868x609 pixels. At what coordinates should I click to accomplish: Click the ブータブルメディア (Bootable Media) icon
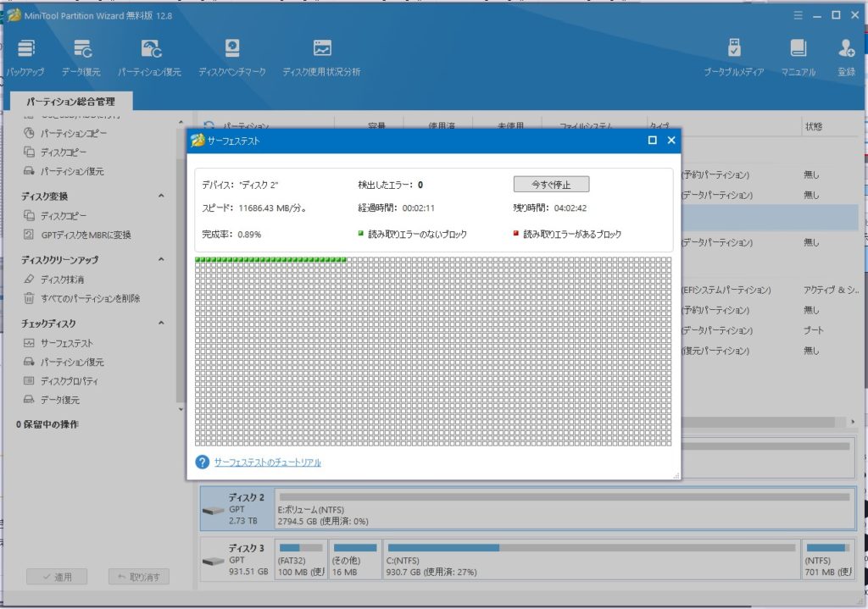[x=734, y=57]
